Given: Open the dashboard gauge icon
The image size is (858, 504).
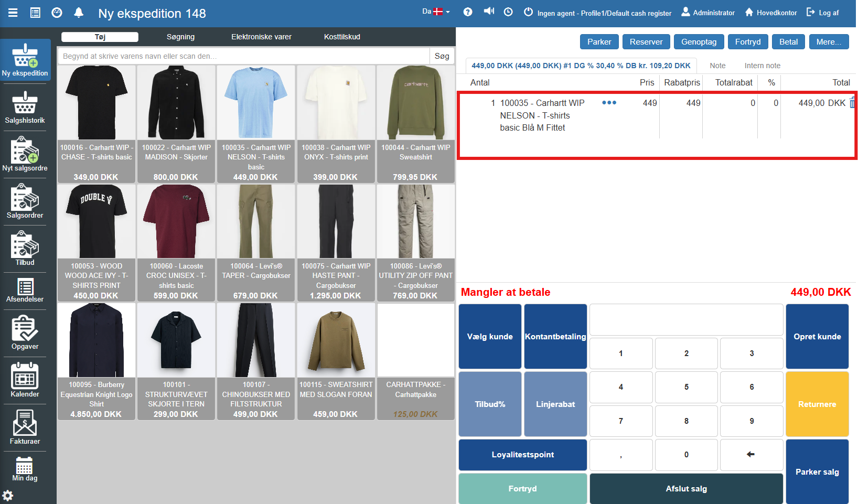Looking at the screenshot, I should pyautogui.click(x=57, y=13).
